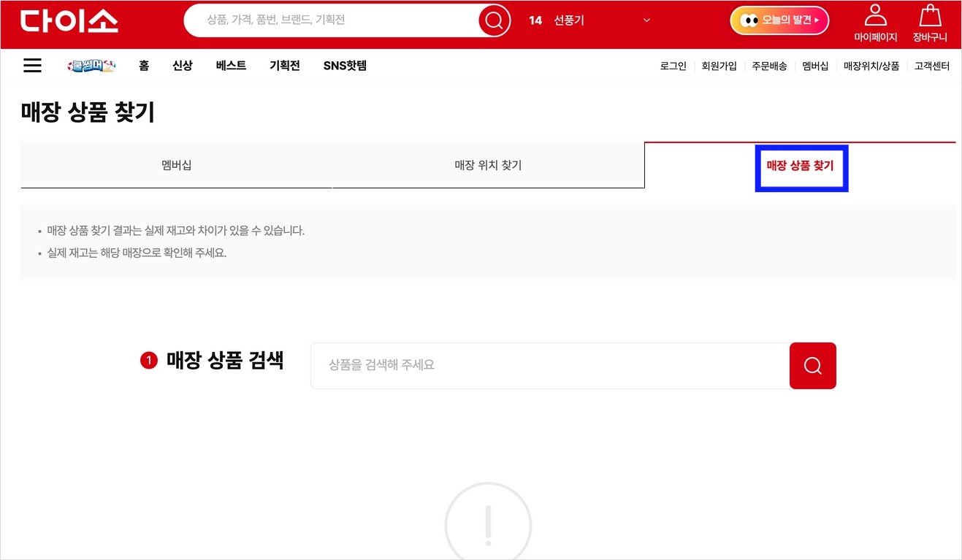Click the red search button for store products
This screenshot has height=560, width=962.
812,365
